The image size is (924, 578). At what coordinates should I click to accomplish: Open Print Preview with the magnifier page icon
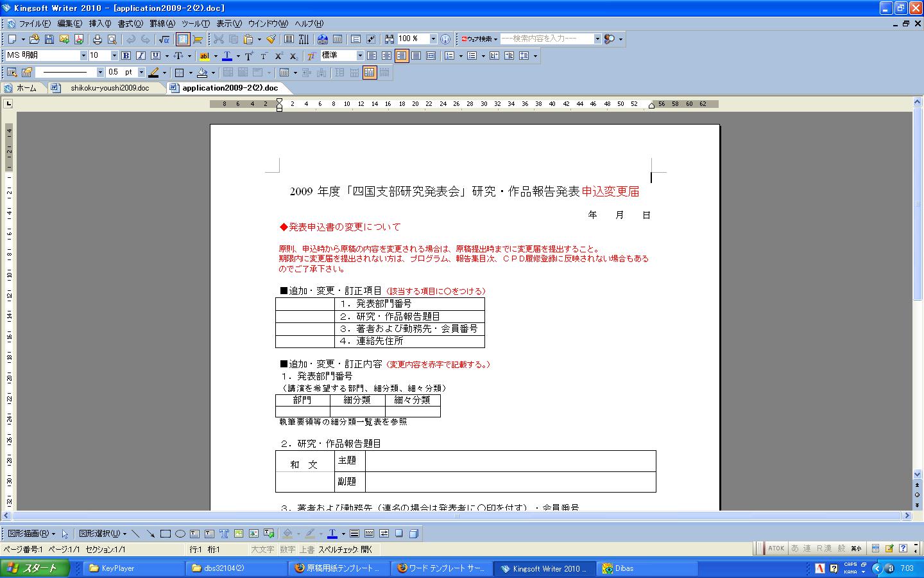(x=112, y=39)
